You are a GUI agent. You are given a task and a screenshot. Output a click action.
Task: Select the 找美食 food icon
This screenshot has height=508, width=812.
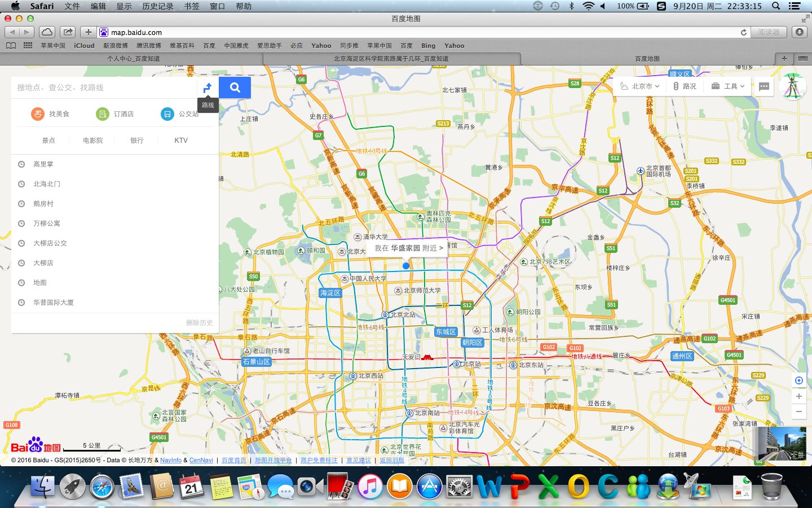pyautogui.click(x=38, y=114)
